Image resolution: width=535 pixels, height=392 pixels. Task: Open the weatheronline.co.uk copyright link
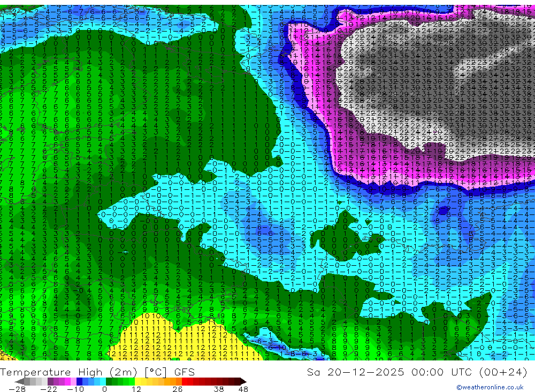pos(490,387)
